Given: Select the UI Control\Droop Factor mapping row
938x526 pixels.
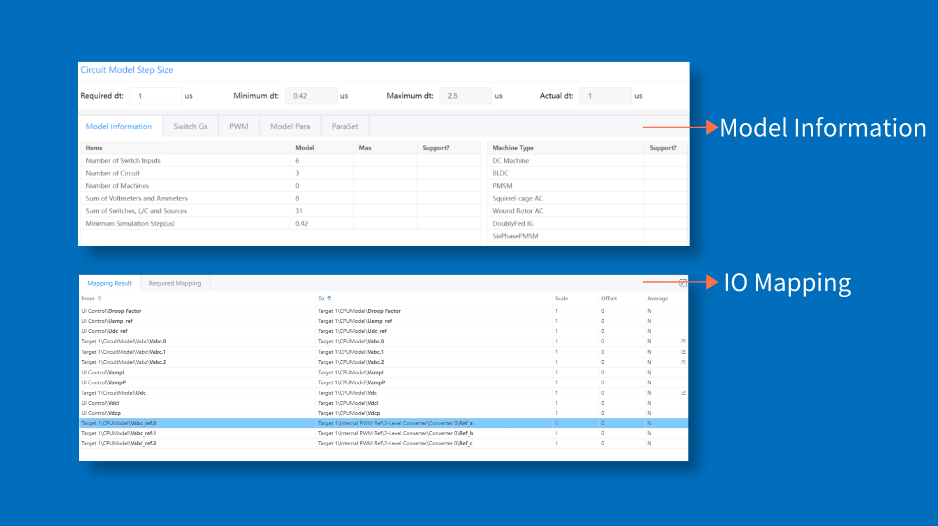Looking at the screenshot, I should [383, 311].
